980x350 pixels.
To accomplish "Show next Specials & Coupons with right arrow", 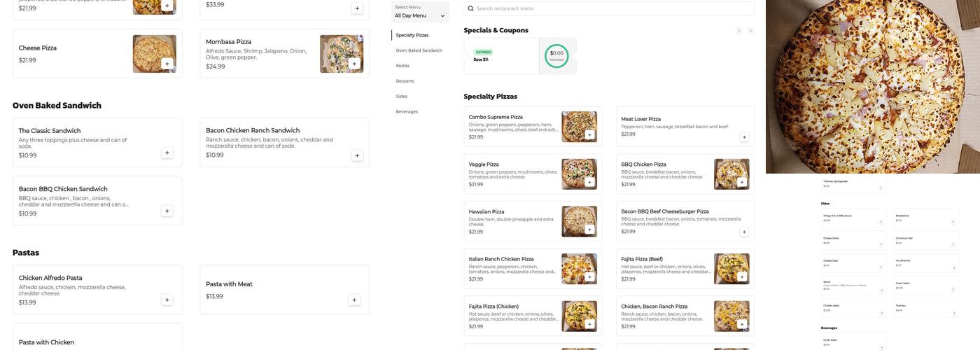I will coord(750,31).
